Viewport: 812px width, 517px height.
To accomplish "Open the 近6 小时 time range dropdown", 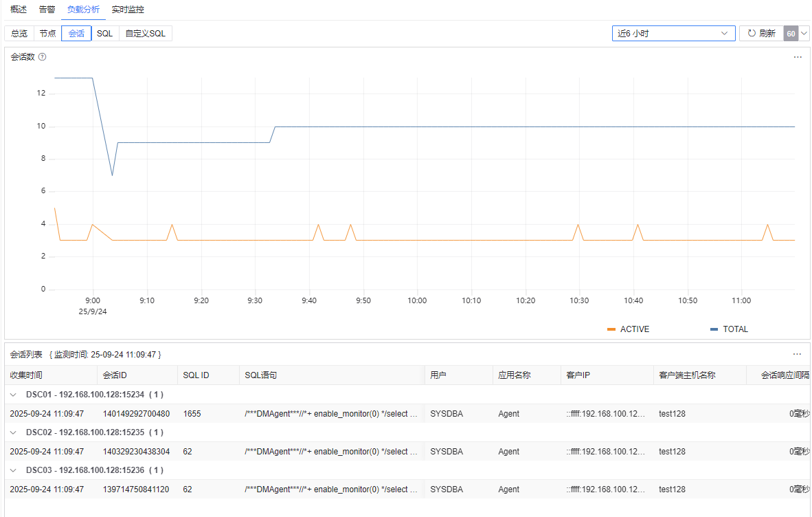I will click(x=673, y=34).
